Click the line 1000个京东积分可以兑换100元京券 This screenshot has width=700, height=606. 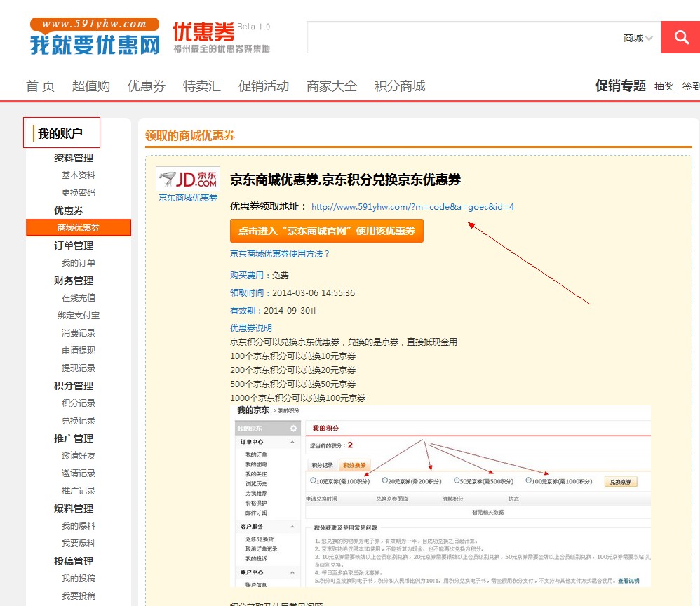coord(298,398)
